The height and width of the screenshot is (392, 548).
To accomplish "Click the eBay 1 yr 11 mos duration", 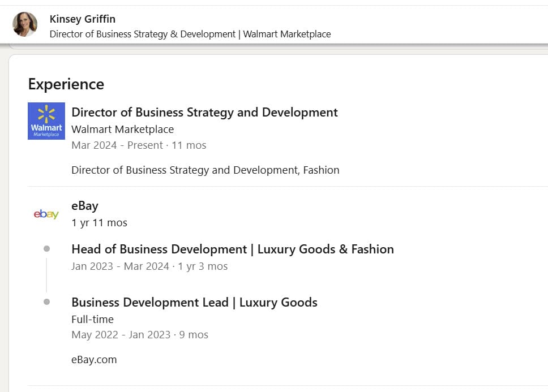I will pyautogui.click(x=99, y=223).
